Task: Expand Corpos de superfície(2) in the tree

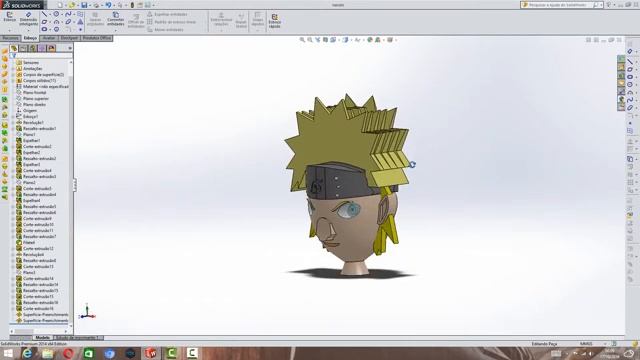Action: click(x=14, y=75)
